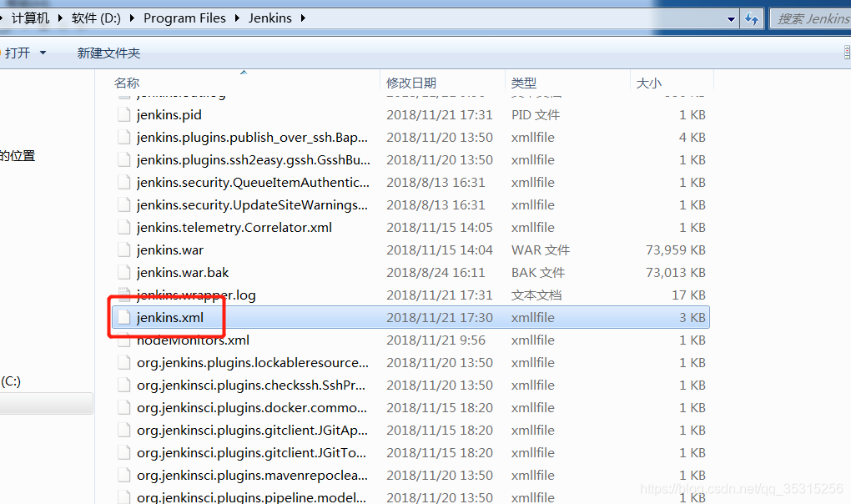Select the org.jenkins.plugins.lockableresource file icon
This screenshot has width=851, height=504.
[x=124, y=363]
